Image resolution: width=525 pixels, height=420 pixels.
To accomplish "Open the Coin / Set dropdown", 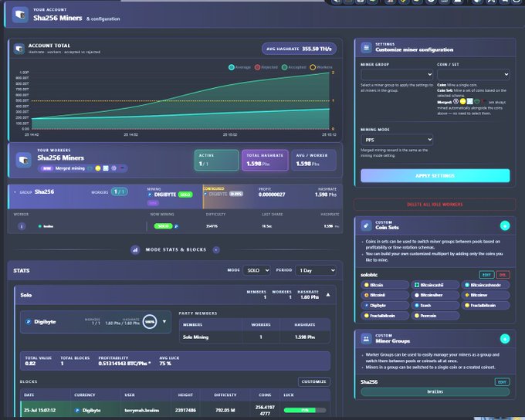I will 473,74.
